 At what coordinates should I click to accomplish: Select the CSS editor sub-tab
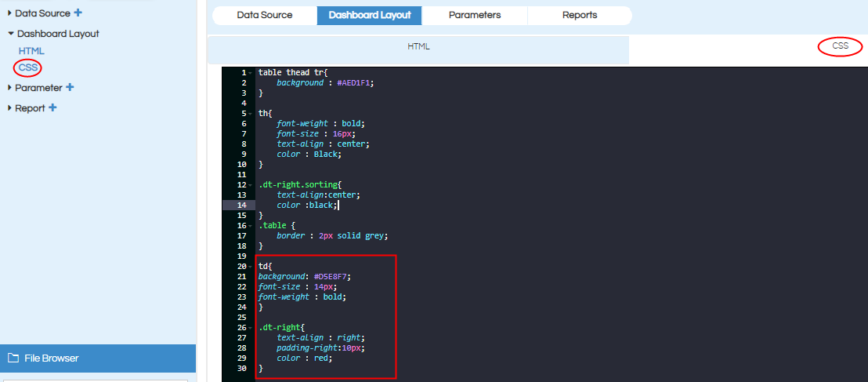point(841,46)
